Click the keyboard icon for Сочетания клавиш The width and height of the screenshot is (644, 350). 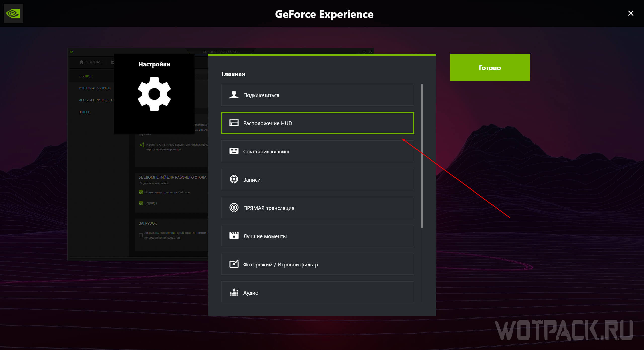(234, 151)
